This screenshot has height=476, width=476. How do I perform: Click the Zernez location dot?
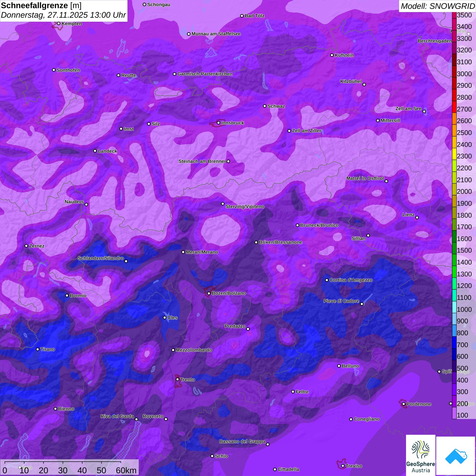(x=26, y=246)
